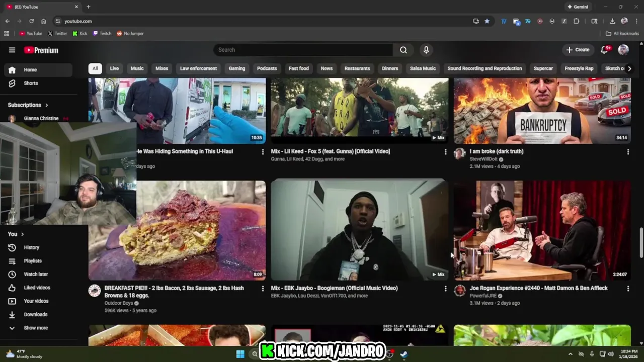
Task: Select the Mixes filter chip
Action: click(x=162, y=68)
